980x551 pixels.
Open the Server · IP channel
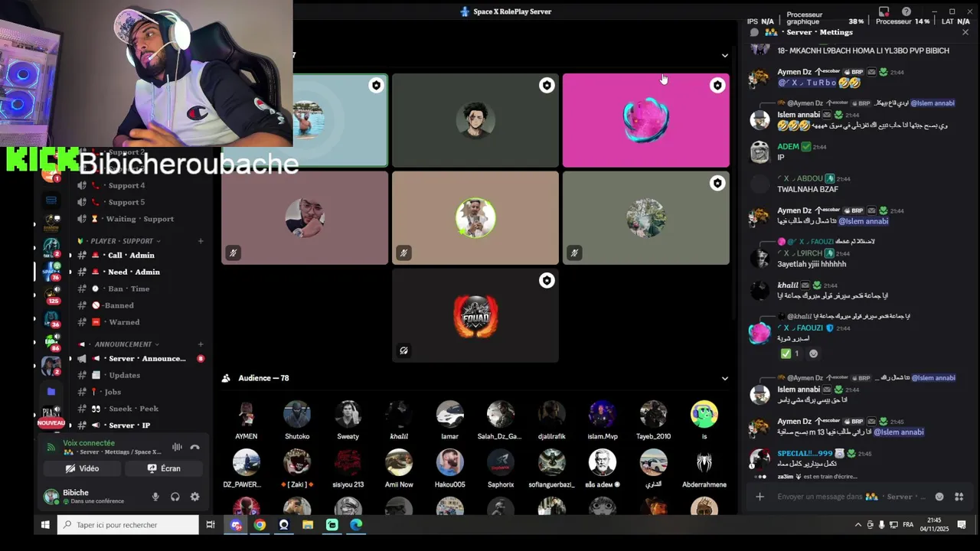pyautogui.click(x=129, y=425)
